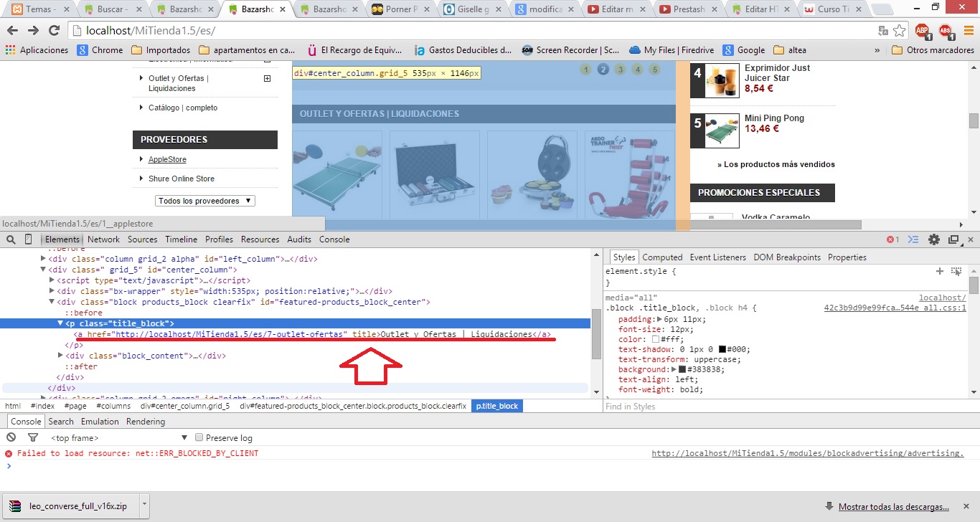Expand padding property triangle in Styles

[659, 319]
